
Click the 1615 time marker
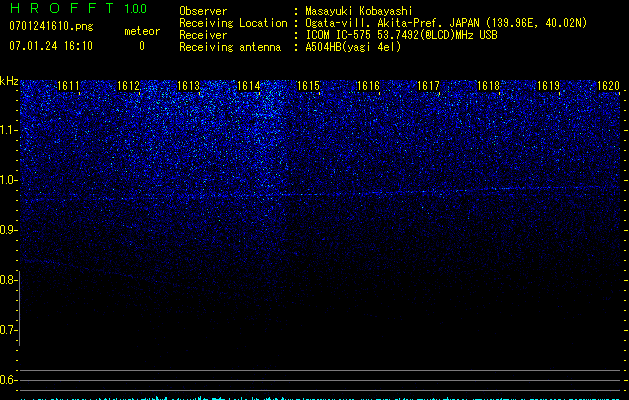(308, 86)
